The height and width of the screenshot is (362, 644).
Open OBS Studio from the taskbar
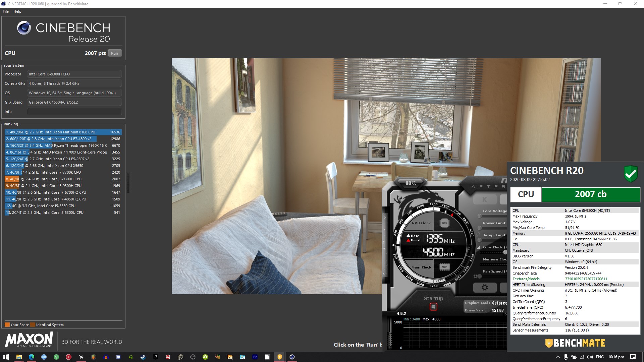tap(193, 357)
